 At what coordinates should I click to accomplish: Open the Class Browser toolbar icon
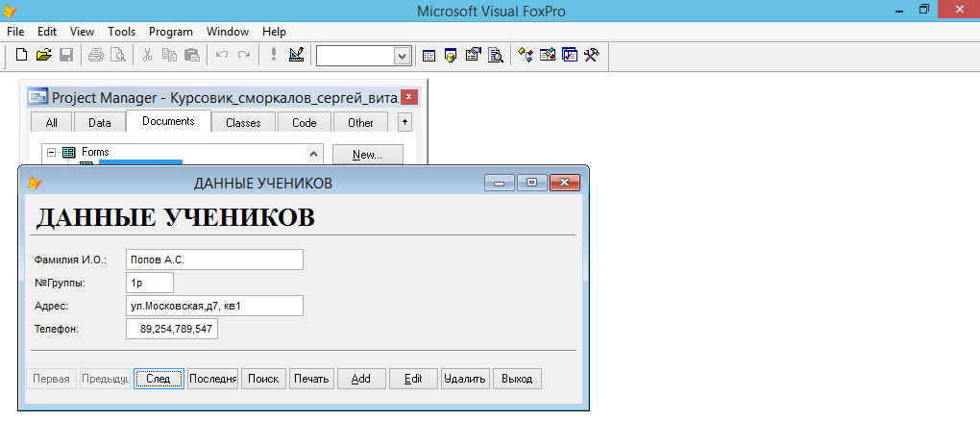(525, 55)
